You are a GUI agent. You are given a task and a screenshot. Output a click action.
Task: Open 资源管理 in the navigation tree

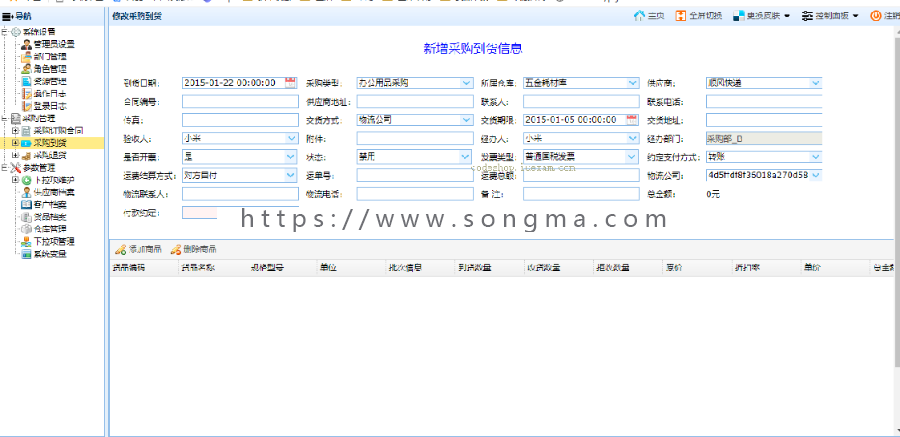click(x=50, y=81)
